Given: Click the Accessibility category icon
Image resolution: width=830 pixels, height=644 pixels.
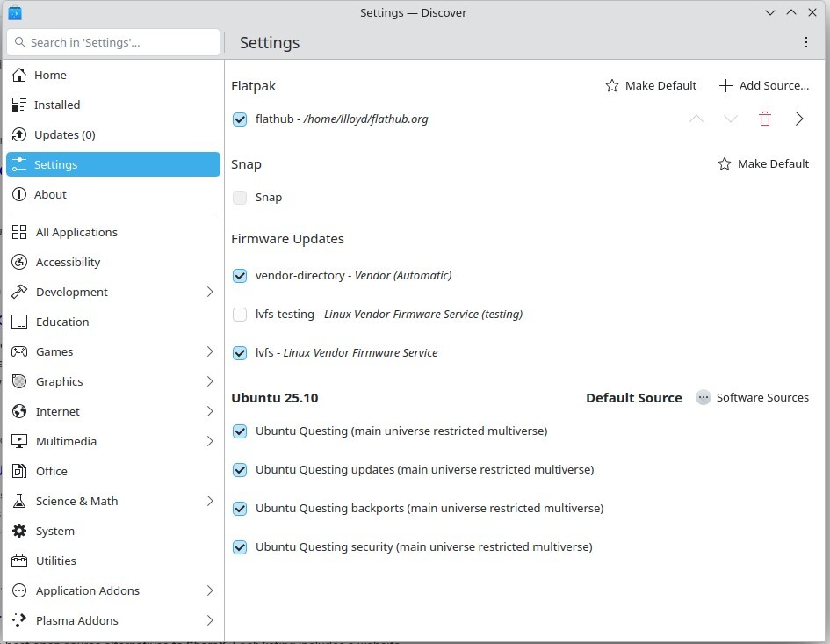Looking at the screenshot, I should tap(19, 262).
